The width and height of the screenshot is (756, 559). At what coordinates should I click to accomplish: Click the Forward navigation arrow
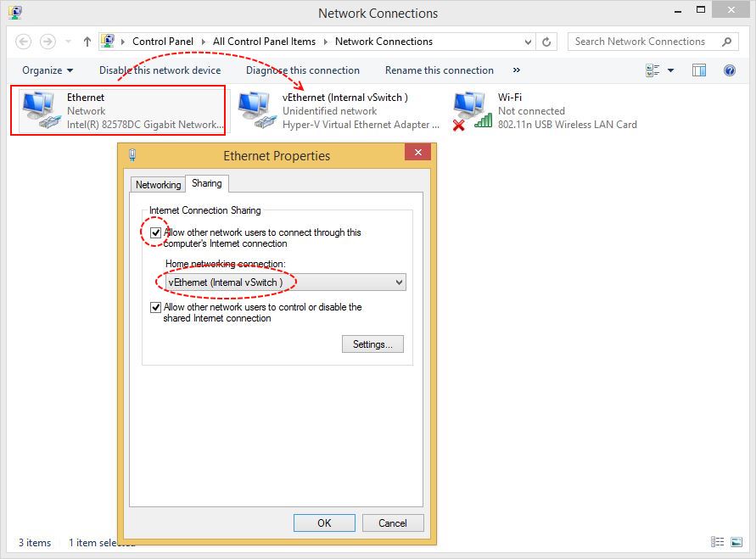(48, 42)
